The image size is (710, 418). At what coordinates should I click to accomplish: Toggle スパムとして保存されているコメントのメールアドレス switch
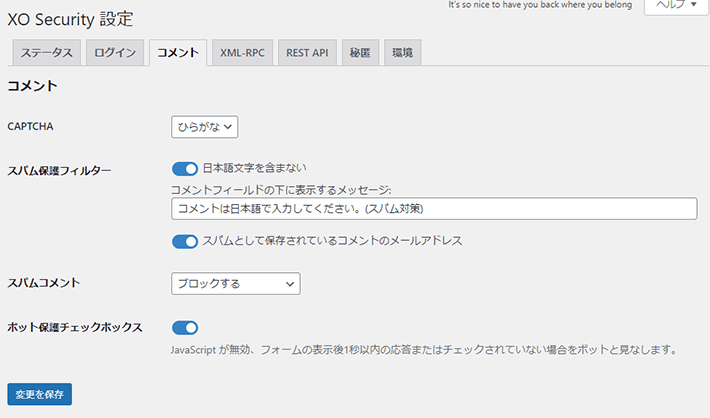pos(185,241)
